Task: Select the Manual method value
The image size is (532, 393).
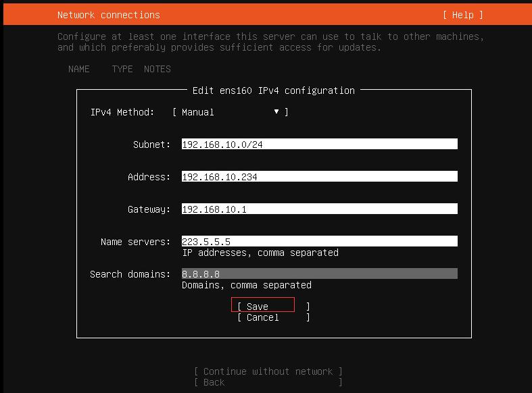Action: pyautogui.click(x=198, y=112)
